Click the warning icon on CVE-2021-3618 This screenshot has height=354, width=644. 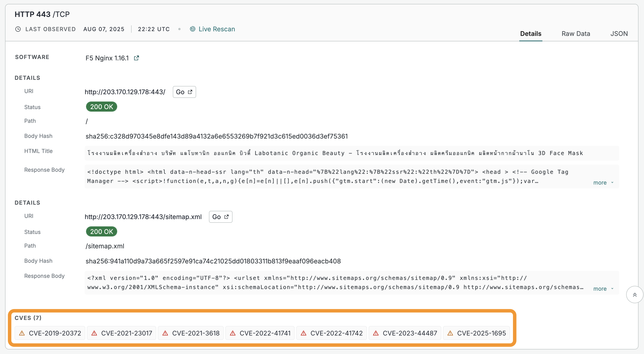165,333
